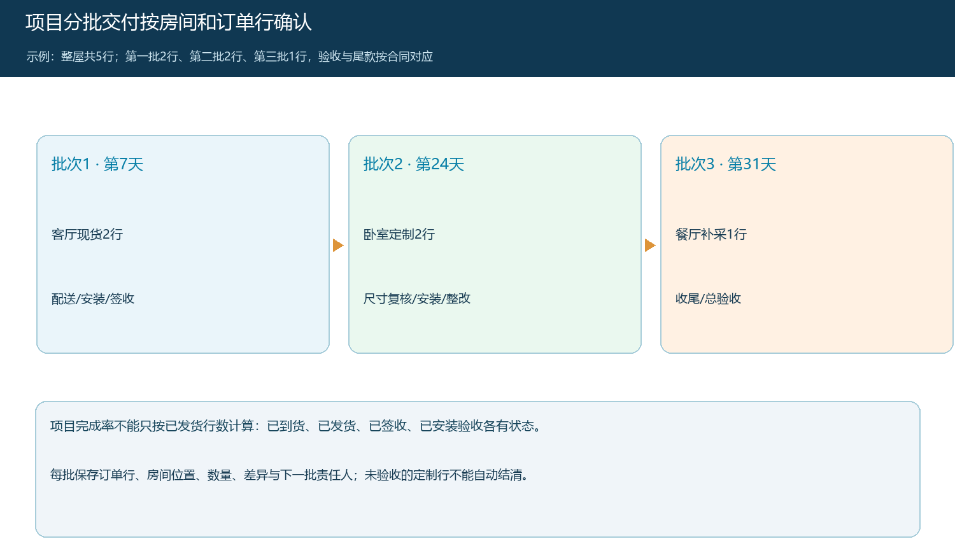Click the text 尺寸复核/安装/整改
This screenshot has height=560, width=955.
click(417, 298)
